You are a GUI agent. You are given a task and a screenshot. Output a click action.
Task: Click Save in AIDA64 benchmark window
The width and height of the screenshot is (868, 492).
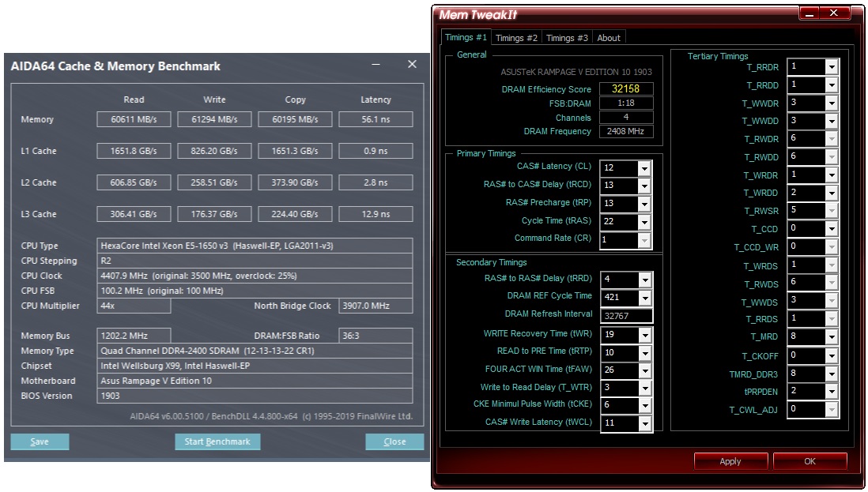pos(40,441)
